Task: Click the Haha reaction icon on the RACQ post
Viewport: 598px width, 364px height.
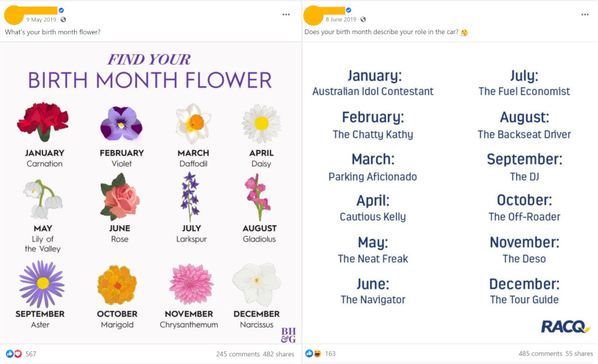Action: pyautogui.click(x=317, y=354)
